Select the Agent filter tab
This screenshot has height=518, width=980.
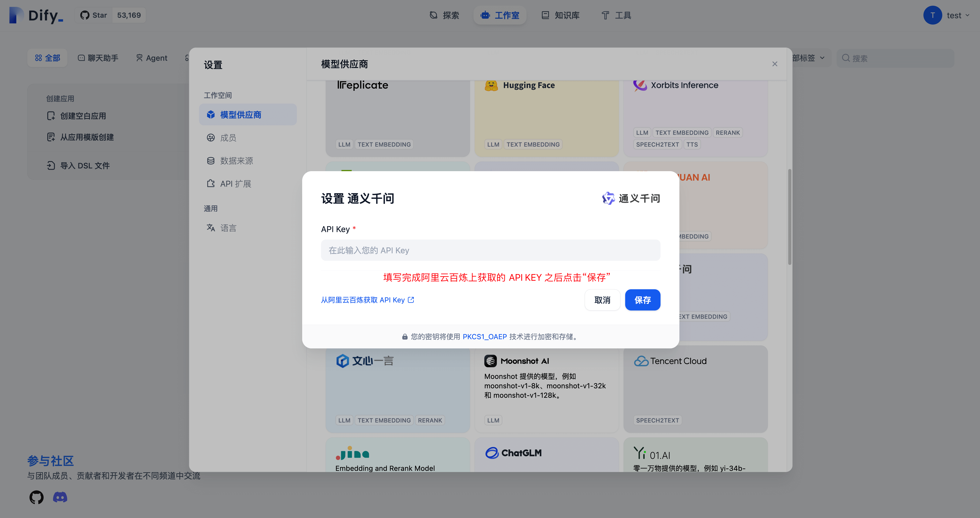click(x=151, y=58)
